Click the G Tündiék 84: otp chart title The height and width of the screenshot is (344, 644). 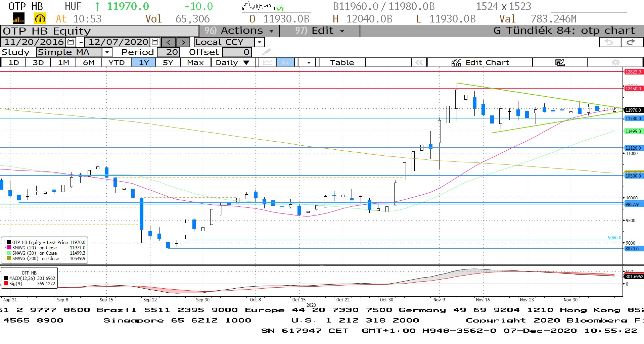click(x=564, y=31)
